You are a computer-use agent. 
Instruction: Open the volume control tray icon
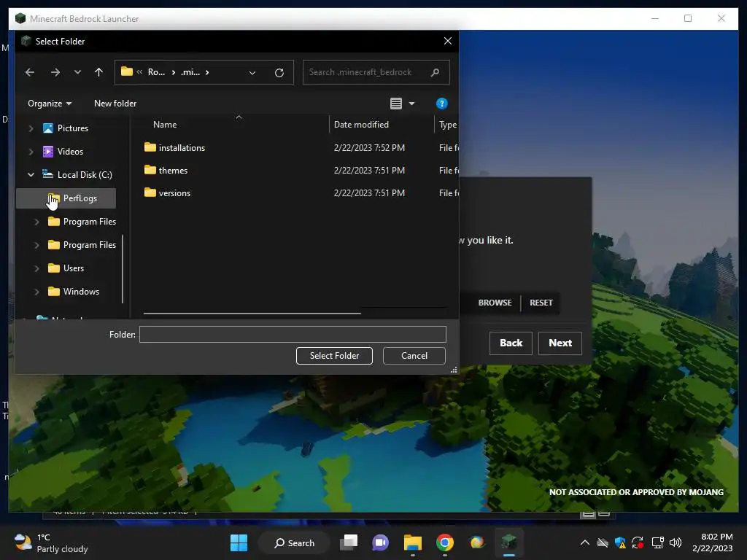(675, 542)
